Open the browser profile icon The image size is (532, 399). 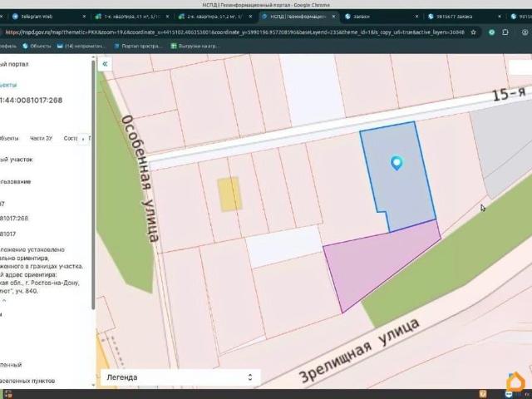[525, 32]
